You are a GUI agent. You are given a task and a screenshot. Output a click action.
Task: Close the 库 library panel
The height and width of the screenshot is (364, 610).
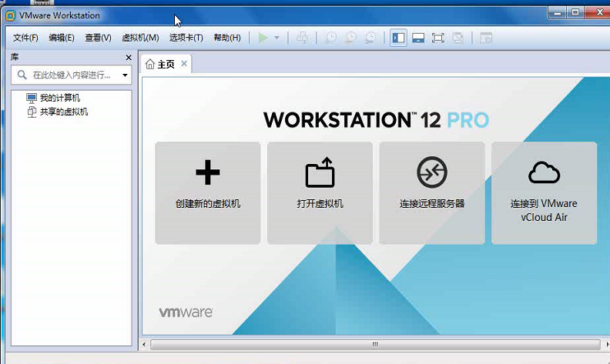click(129, 58)
